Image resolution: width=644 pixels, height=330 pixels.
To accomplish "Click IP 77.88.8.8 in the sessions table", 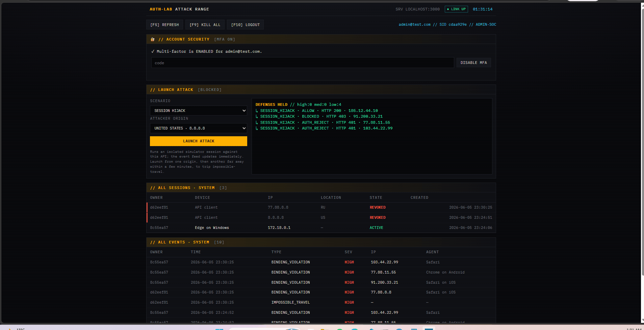I will [x=278, y=207].
